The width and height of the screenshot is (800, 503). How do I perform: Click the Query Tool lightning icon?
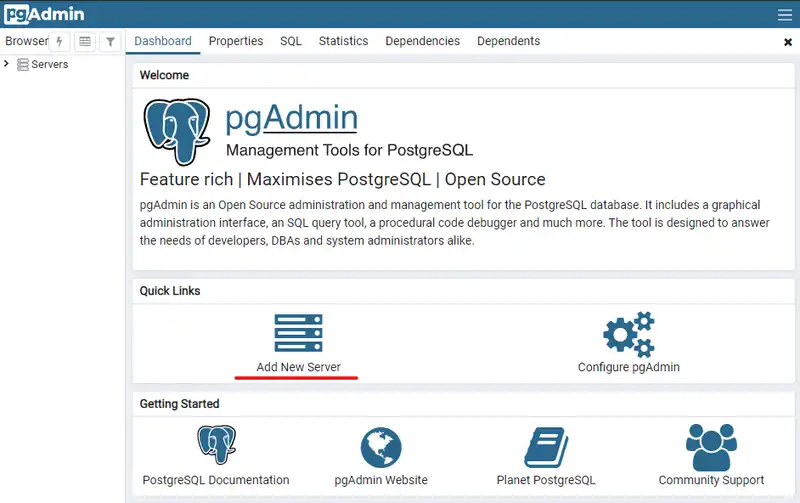[60, 42]
